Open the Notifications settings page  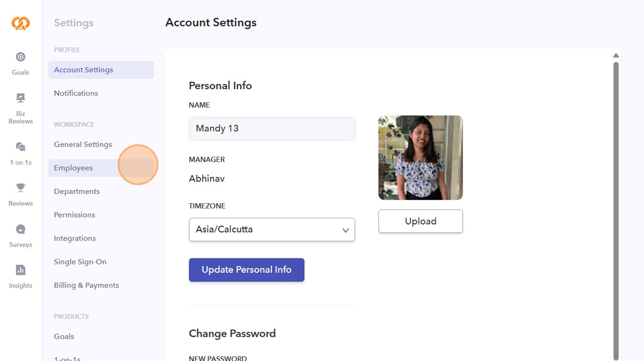click(76, 93)
